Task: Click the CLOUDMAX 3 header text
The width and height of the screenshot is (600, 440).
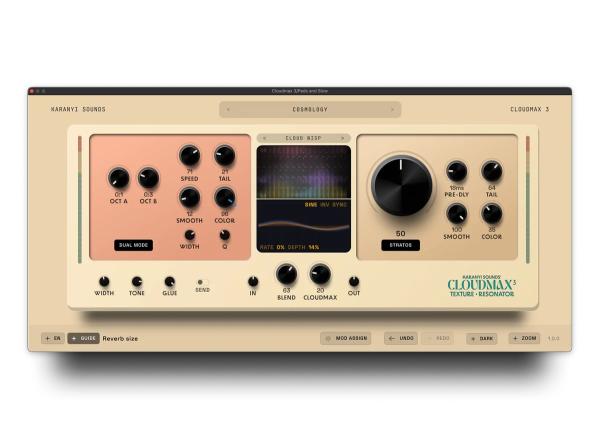Action: 530,109
